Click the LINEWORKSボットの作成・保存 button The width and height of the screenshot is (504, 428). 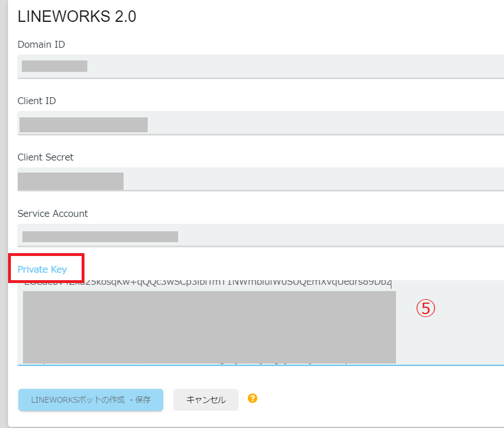click(91, 400)
